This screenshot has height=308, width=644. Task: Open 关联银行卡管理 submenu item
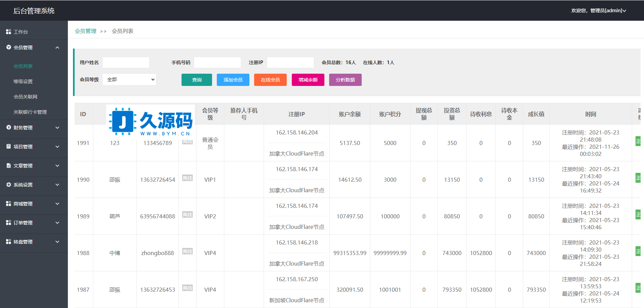tap(30, 112)
